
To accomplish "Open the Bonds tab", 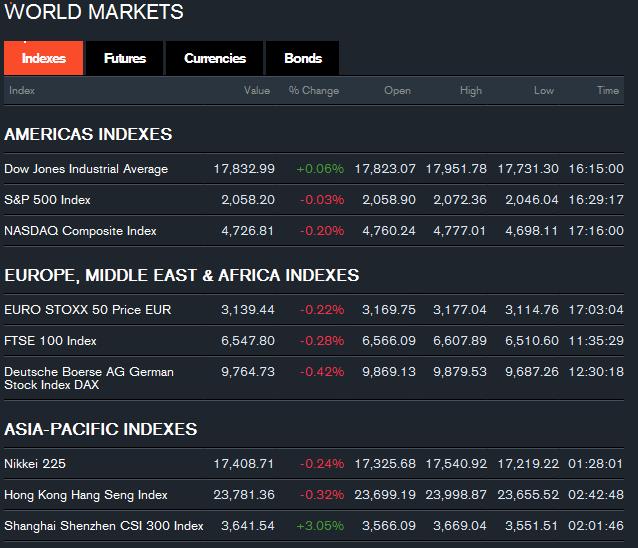I will [x=303, y=58].
